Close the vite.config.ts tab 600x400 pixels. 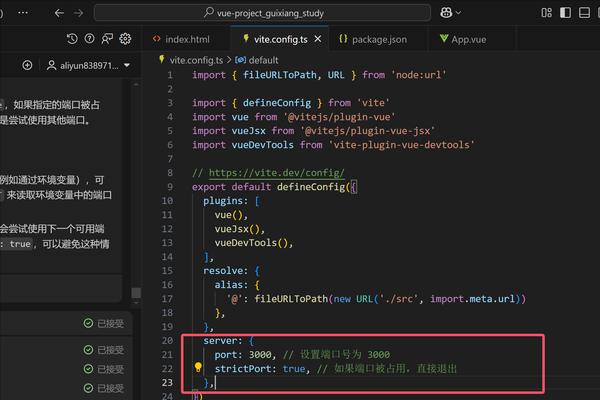click(x=318, y=39)
